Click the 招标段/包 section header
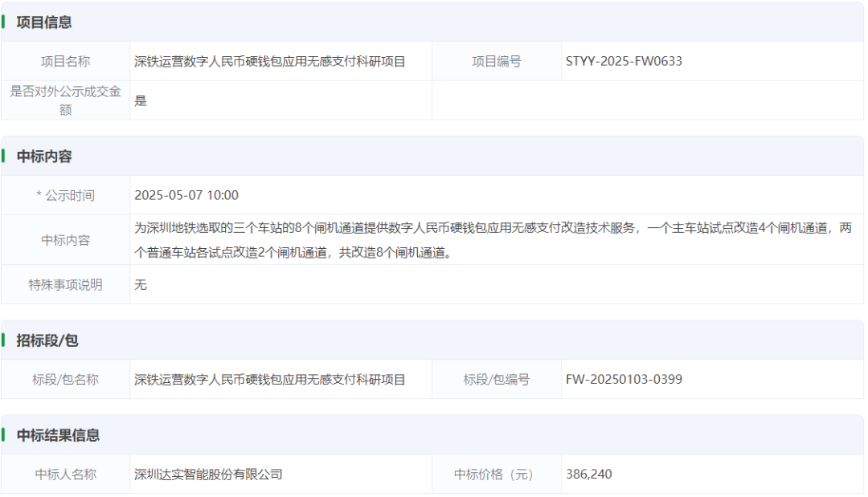Screen dimensions: 868x497 pos(47,340)
